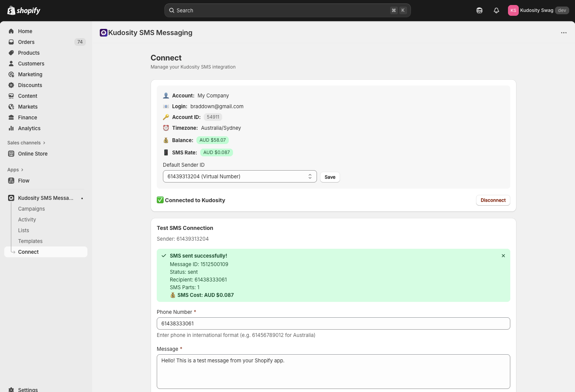Click the Shopify logo
Screen dimensions: 575x392
pyautogui.click(x=24, y=10)
